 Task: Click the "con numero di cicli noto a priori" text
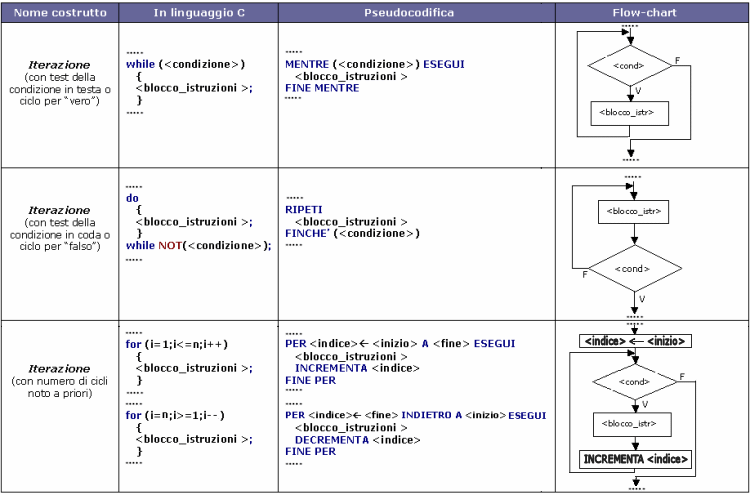pyautogui.click(x=60, y=387)
